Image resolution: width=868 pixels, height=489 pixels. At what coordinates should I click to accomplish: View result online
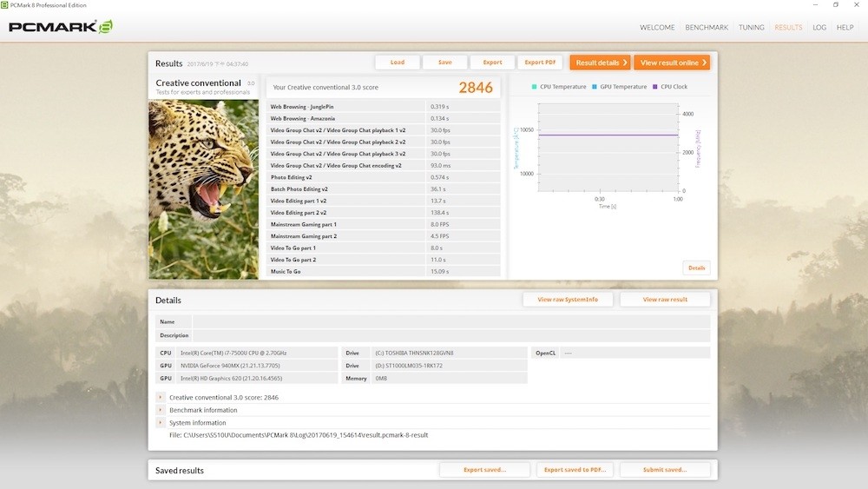click(671, 63)
